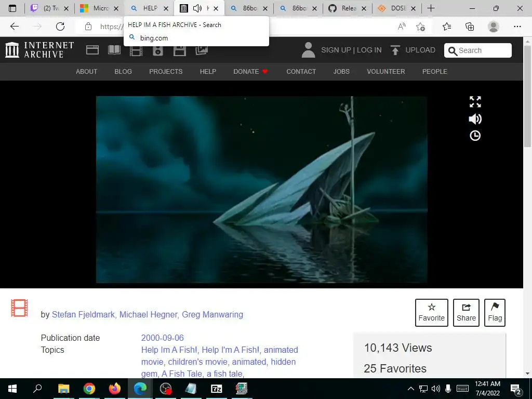Click the Read aloud icon in address bar
The height and width of the screenshot is (399, 532).
coord(402,26)
